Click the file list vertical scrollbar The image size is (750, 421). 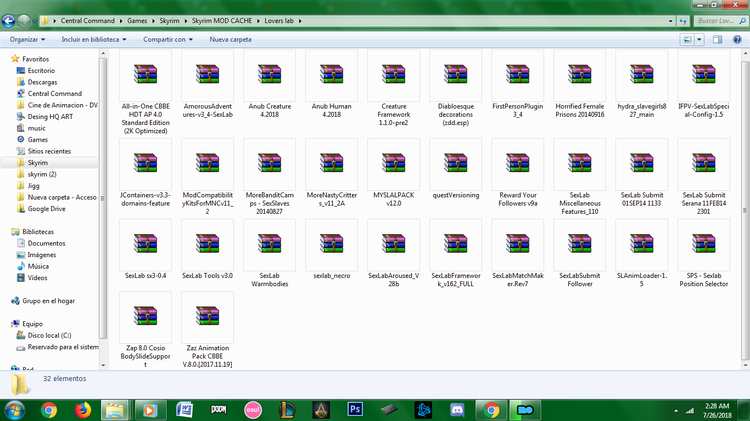coord(745,209)
